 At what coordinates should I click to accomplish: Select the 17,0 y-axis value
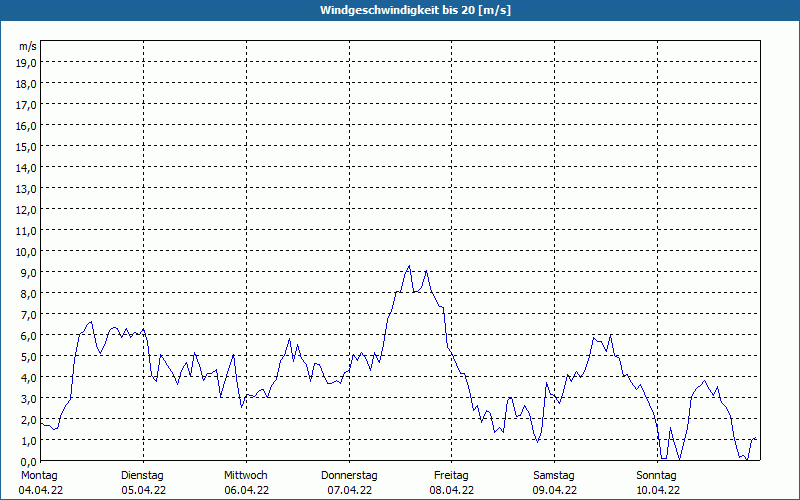26,105
